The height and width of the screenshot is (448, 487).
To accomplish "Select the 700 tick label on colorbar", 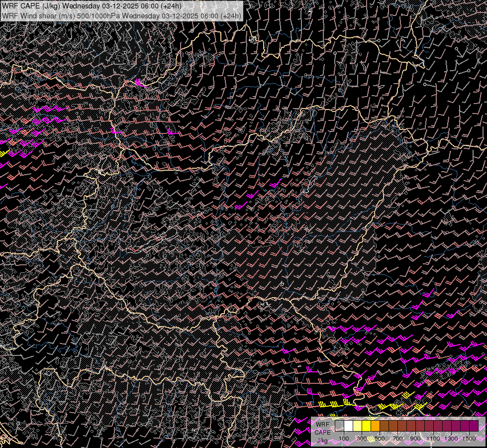I will coord(397,439).
